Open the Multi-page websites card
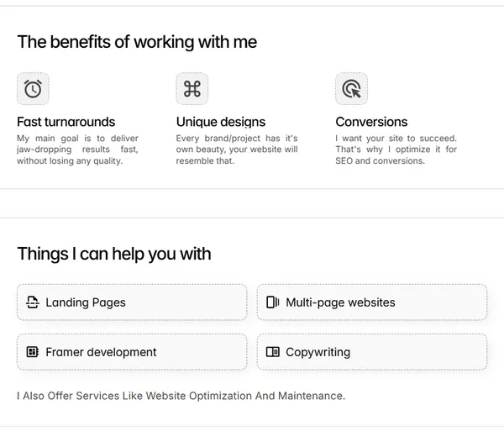The image size is (504, 431). (372, 302)
